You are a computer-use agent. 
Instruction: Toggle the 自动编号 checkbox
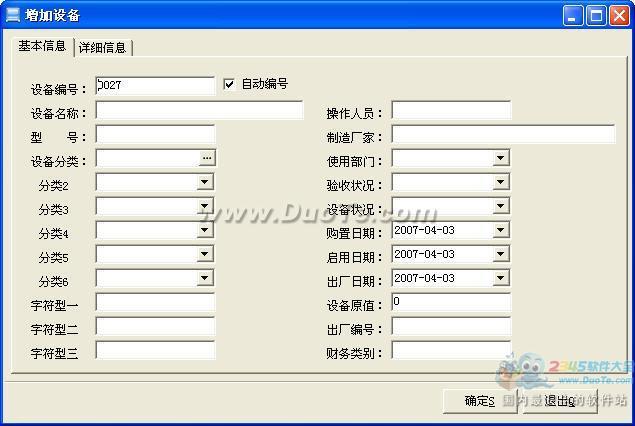229,84
